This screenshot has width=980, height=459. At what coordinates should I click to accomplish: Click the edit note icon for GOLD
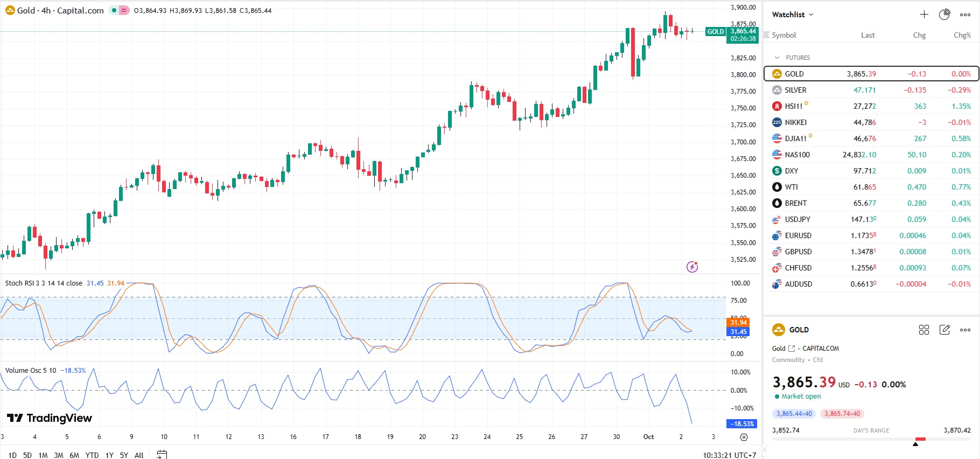pyautogui.click(x=944, y=330)
